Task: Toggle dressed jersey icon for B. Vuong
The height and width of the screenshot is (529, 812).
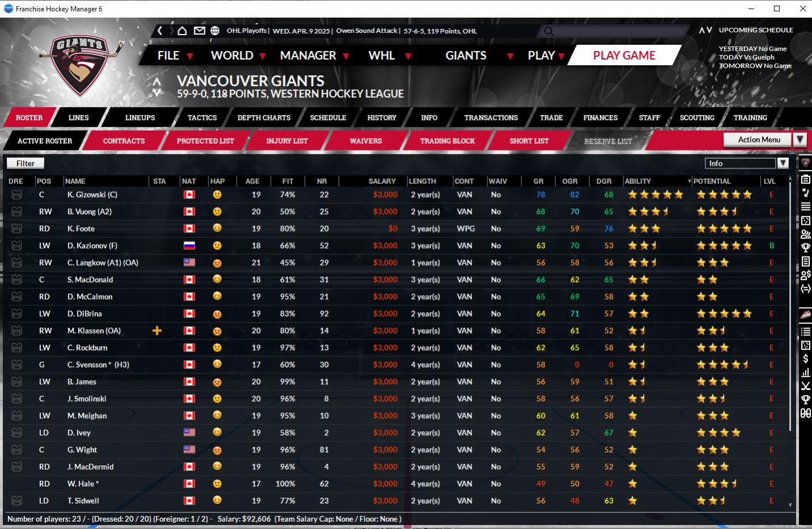Action: click(x=16, y=212)
